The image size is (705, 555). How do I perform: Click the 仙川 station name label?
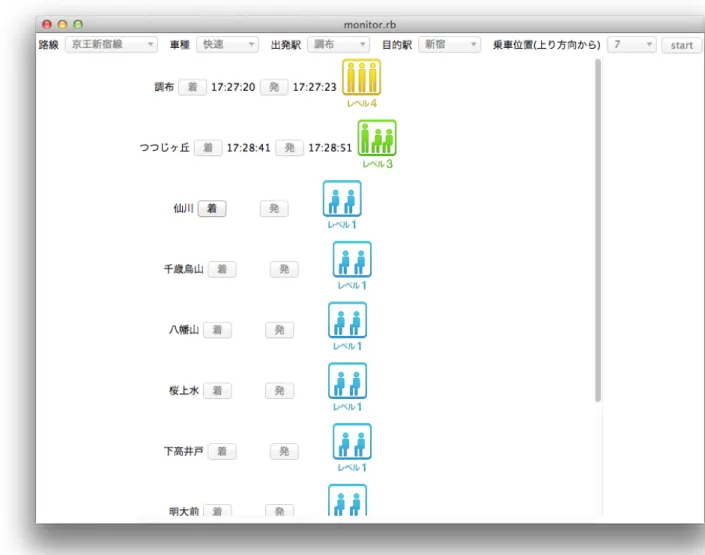183,208
